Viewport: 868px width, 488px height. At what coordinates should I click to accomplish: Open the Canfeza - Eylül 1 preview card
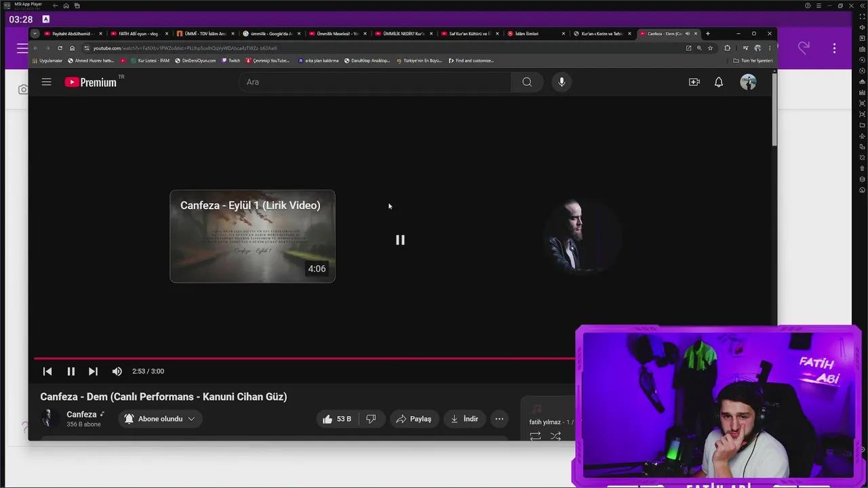[x=252, y=236]
